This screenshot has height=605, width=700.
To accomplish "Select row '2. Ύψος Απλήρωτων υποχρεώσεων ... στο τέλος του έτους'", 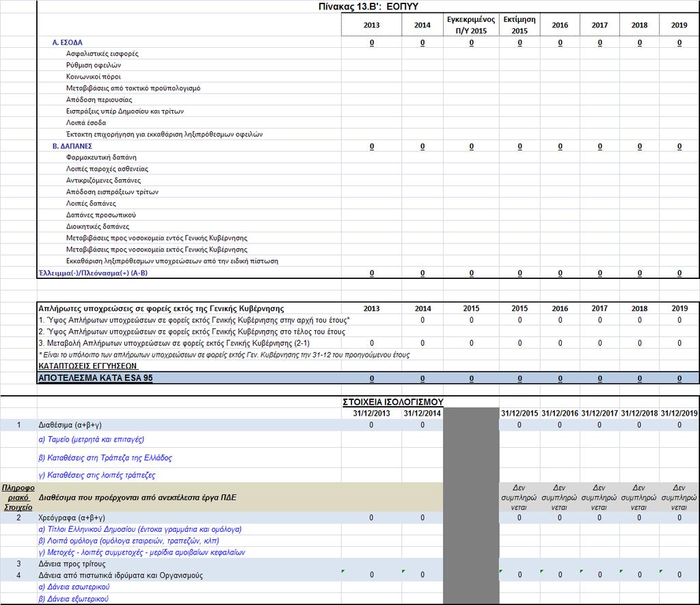I will point(191,332).
